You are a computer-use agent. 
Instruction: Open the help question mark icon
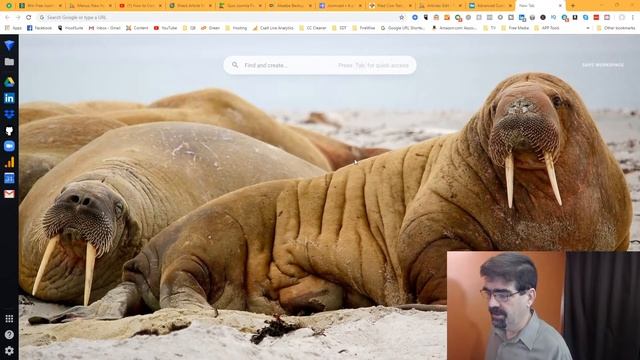coord(9,335)
